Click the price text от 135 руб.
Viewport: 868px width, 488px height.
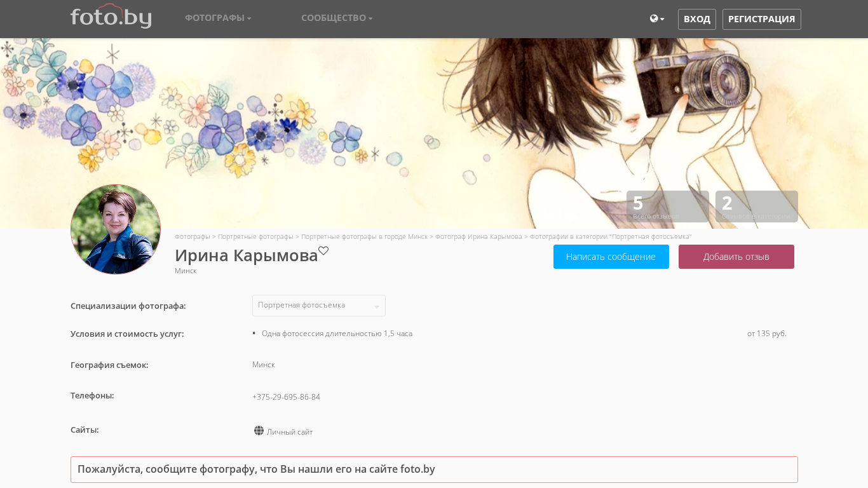tap(767, 334)
